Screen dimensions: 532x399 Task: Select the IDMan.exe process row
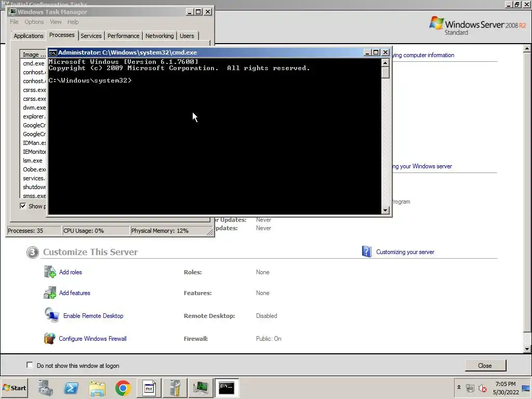click(x=34, y=143)
